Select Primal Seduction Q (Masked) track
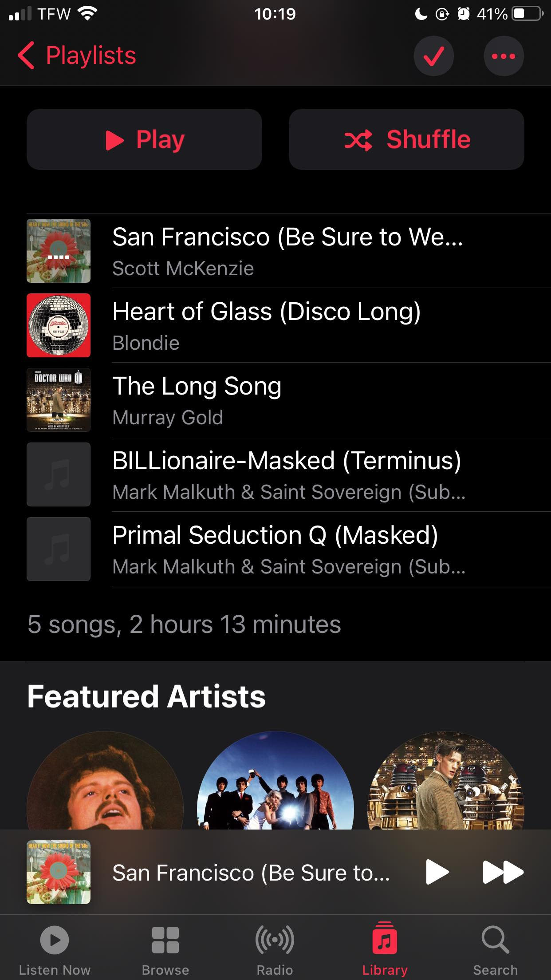 tap(287, 549)
